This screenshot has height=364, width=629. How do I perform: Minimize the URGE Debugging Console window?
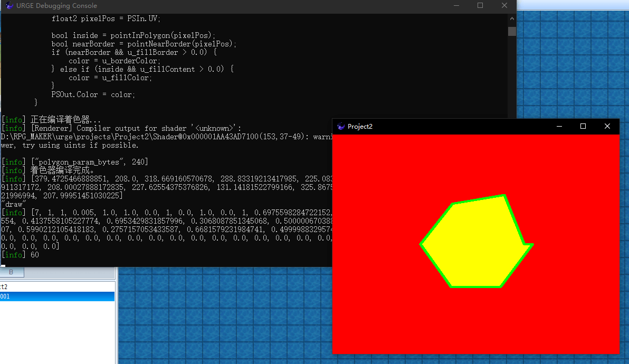tap(456, 6)
